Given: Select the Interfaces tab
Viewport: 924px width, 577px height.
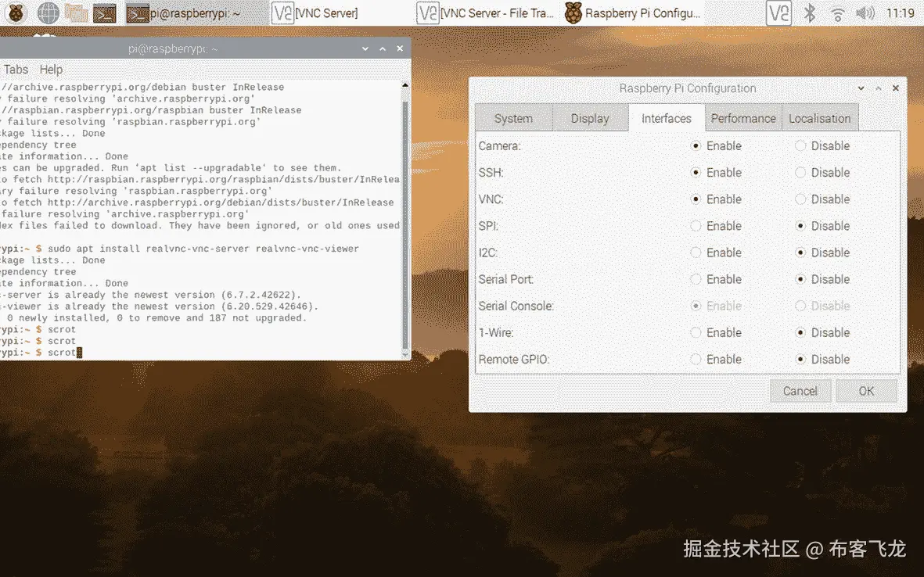Looking at the screenshot, I should click(x=667, y=118).
